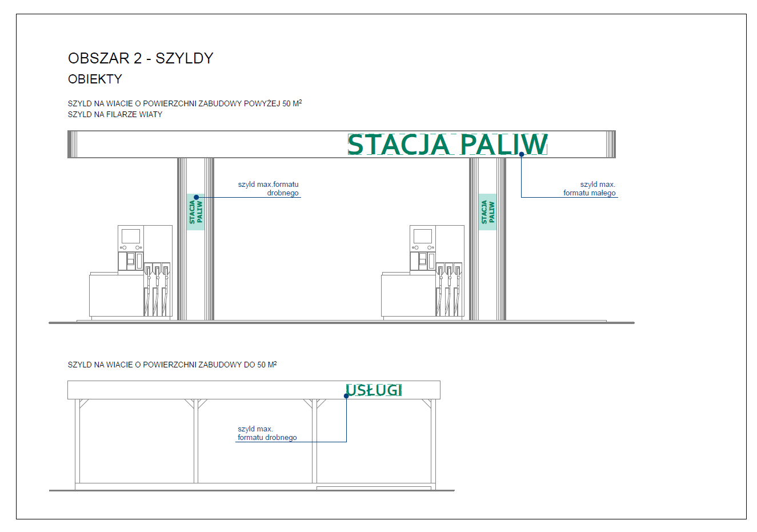Viewport: 757px width, 532px height.
Task: Click the upper 'szyld max.formatu drobnego' label
Action: click(269, 189)
